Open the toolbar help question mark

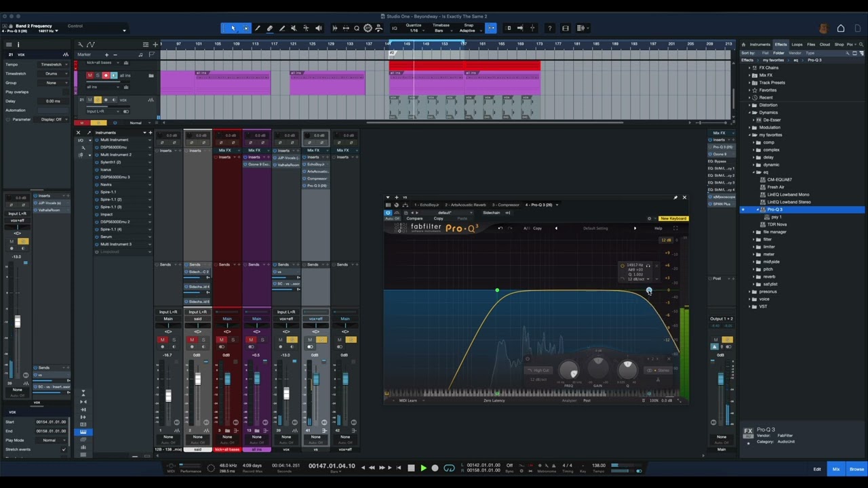coord(550,28)
